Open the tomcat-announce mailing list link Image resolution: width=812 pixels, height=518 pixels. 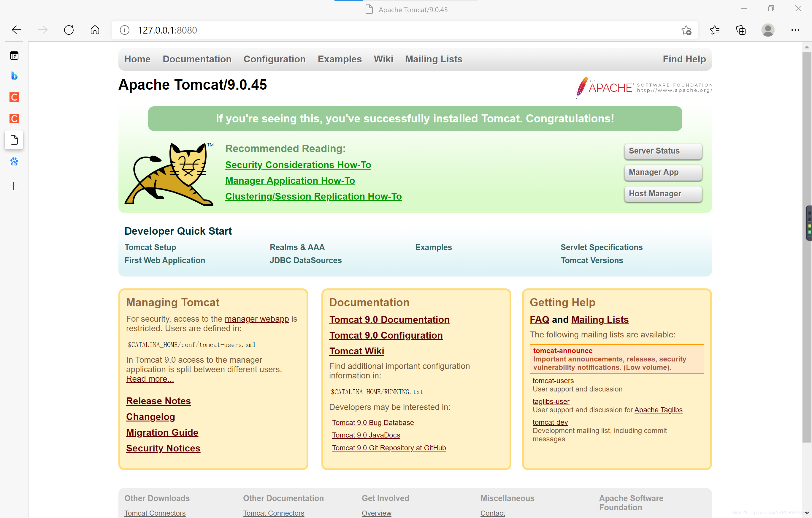tap(562, 350)
